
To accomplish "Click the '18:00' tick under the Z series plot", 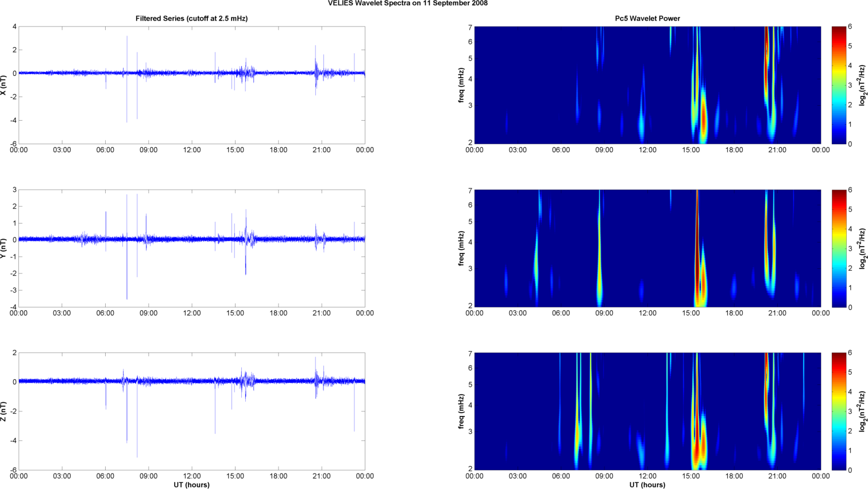I will tap(279, 476).
